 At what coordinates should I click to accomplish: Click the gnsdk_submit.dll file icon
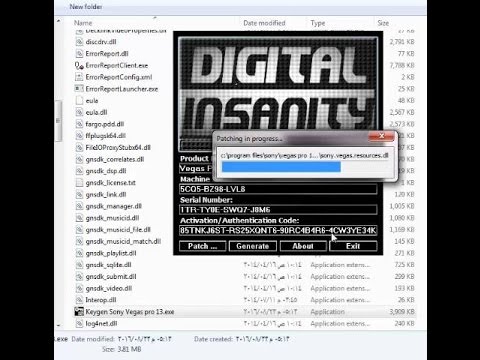tap(79, 277)
